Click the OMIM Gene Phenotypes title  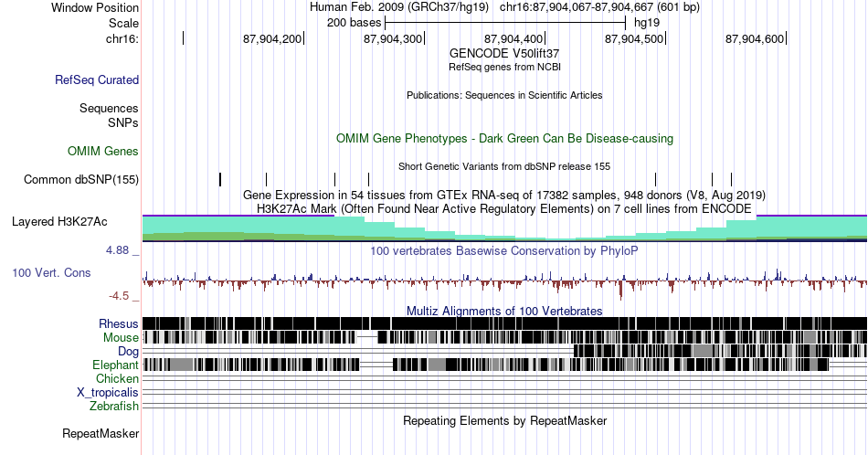(504, 138)
